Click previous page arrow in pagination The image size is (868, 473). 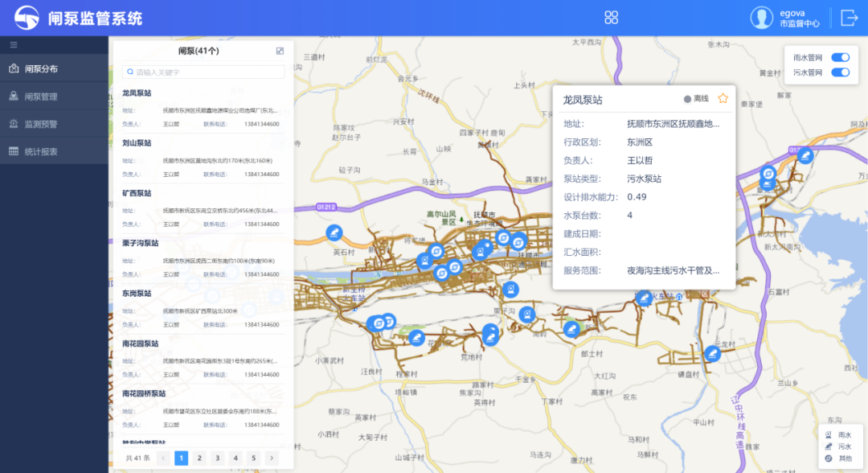(x=163, y=458)
